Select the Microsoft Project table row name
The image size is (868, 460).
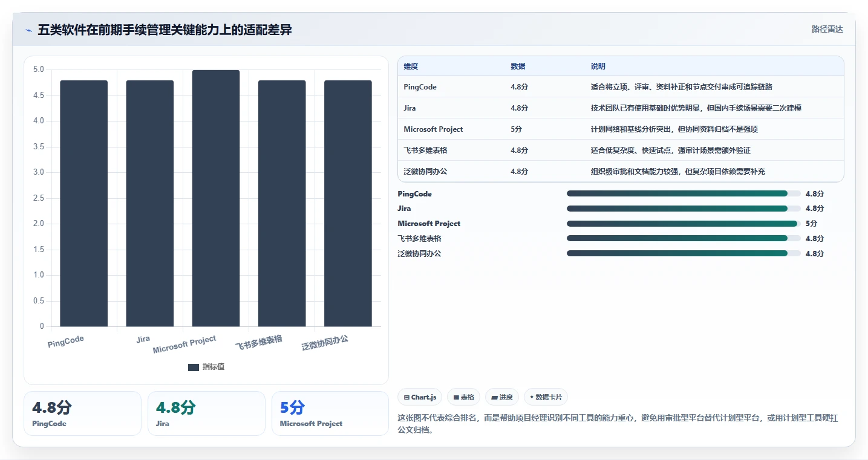433,129
